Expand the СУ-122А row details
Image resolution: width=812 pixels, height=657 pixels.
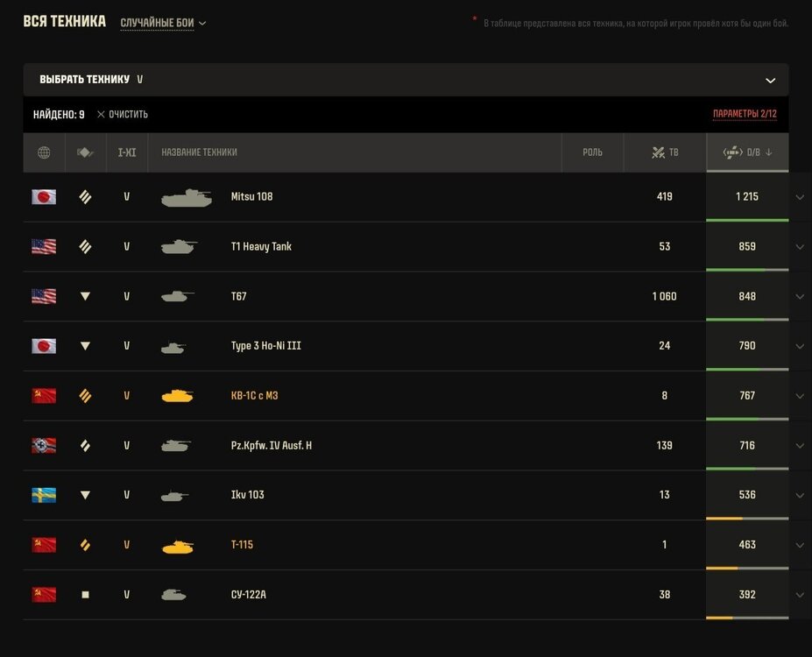point(800,595)
